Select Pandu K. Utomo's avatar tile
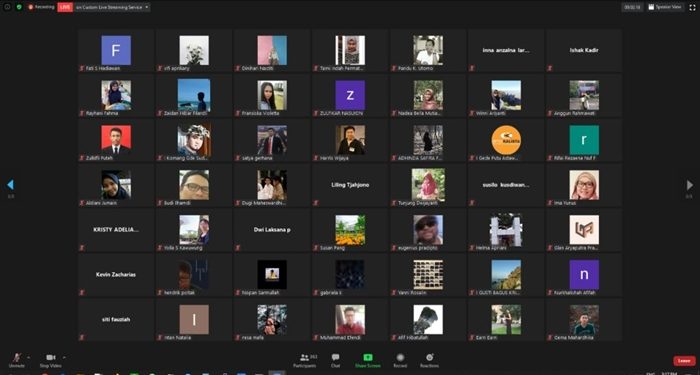The width and height of the screenshot is (700, 375). point(428,50)
